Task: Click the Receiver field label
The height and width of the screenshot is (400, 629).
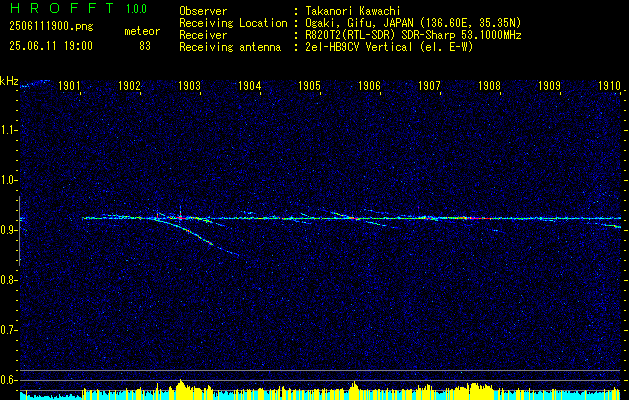Action: (203, 35)
